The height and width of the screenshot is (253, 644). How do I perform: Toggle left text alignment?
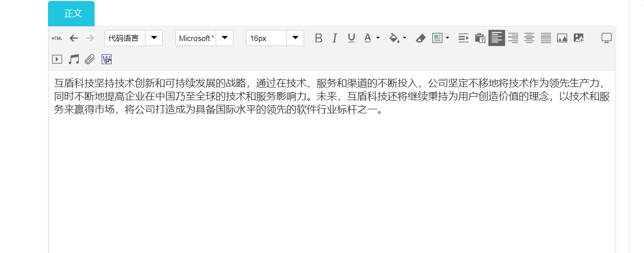point(497,38)
